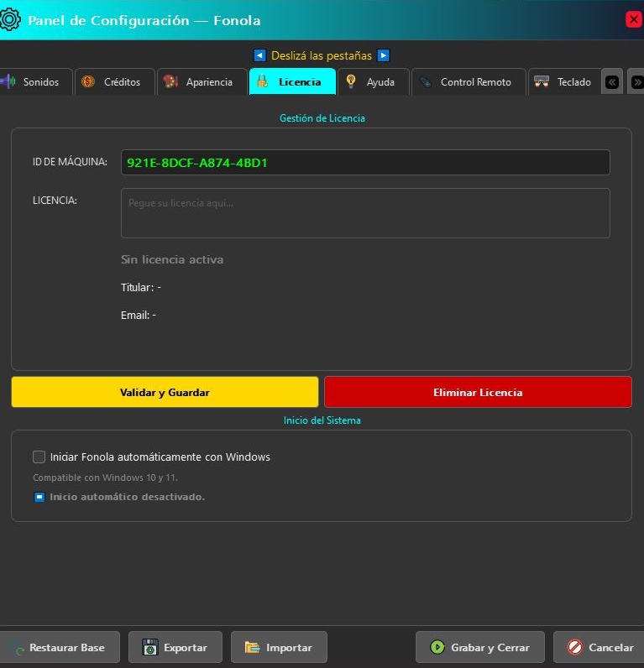Click the Exportar button
This screenshot has width=644, height=668.
coord(175,647)
